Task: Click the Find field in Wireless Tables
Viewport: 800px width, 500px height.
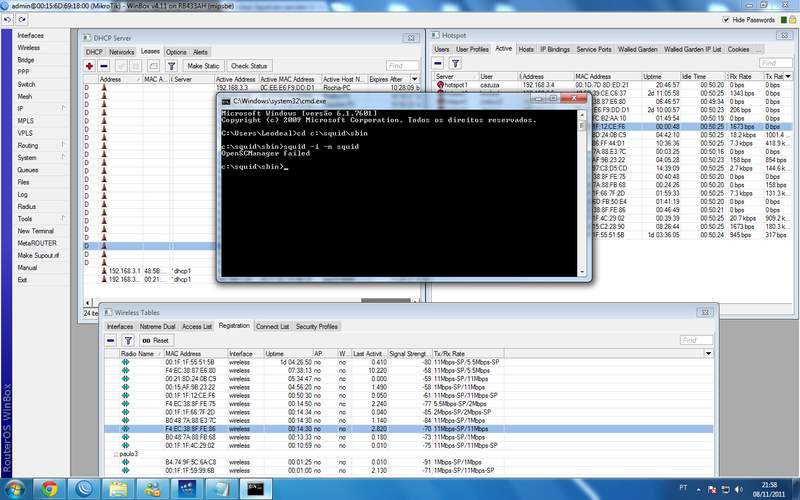Action: coord(696,340)
